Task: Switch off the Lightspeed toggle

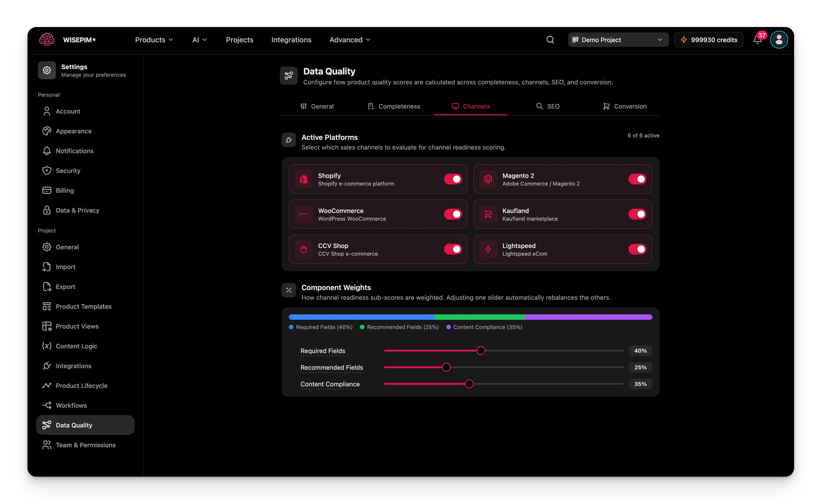Action: click(637, 249)
